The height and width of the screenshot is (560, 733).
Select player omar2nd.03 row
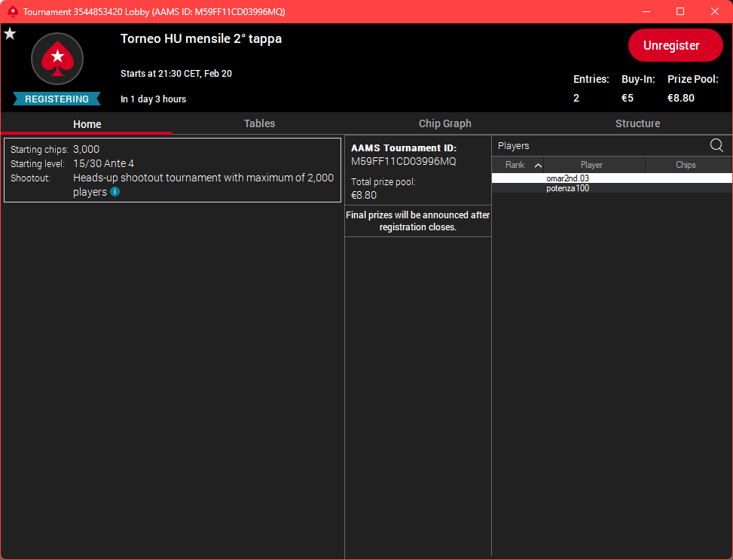[612, 178]
